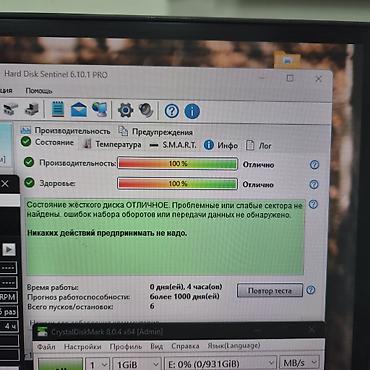Close the Hard Disk Sentinel window
The height and width of the screenshot is (370, 370).
318,79
